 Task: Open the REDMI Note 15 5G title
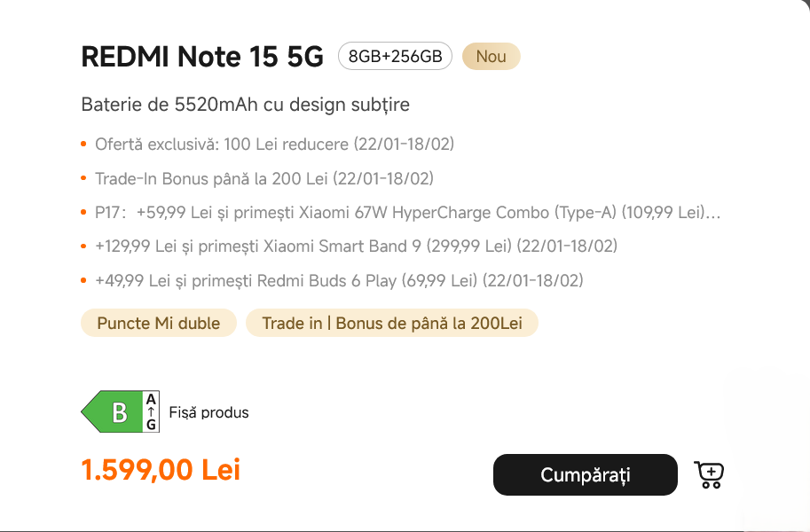202,56
